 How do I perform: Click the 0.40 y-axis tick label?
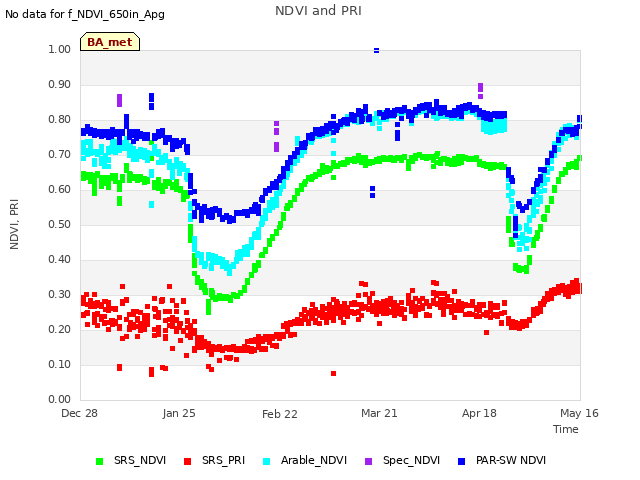pyautogui.click(x=59, y=260)
